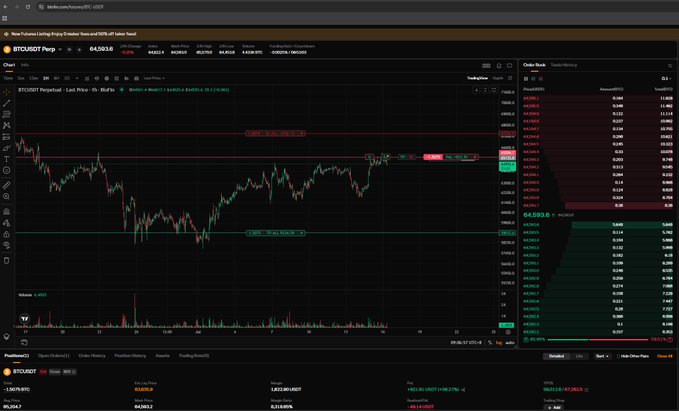
Task: Toggle stay in drawing mode
Action: (x=6, y=223)
